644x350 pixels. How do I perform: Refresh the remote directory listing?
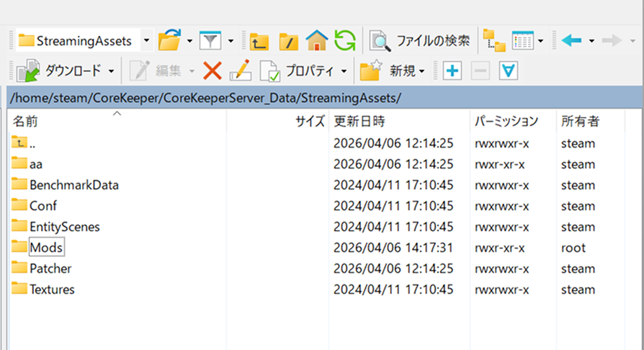pyautogui.click(x=344, y=40)
